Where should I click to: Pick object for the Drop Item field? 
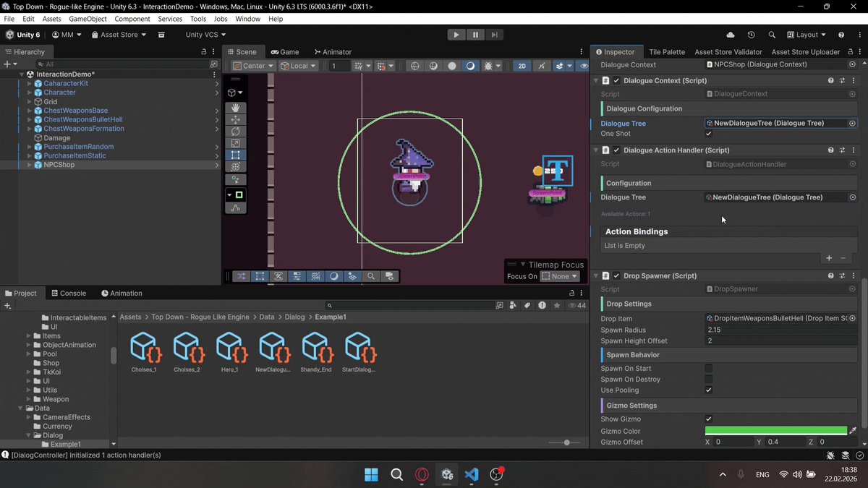point(853,318)
